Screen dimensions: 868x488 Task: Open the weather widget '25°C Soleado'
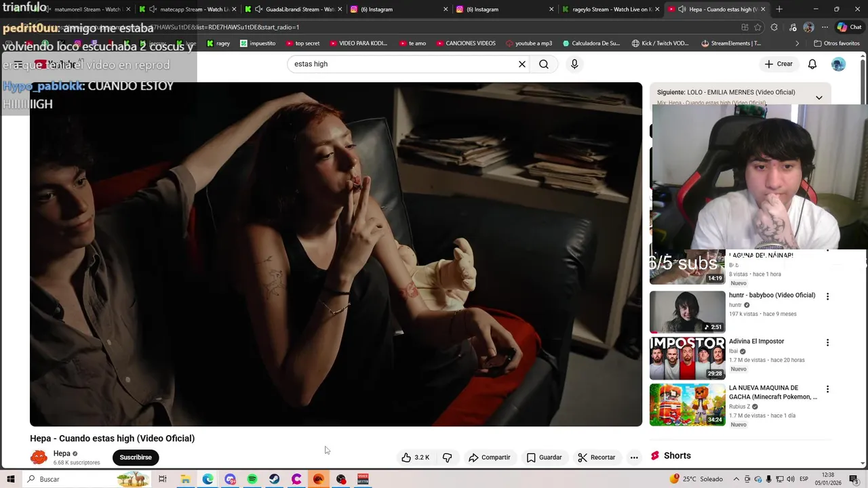click(696, 479)
